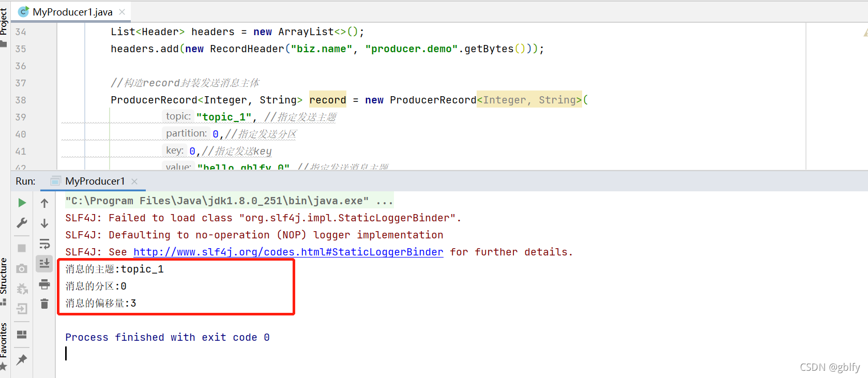Click the comment '//构造record封装发送消息主体'

click(x=185, y=83)
